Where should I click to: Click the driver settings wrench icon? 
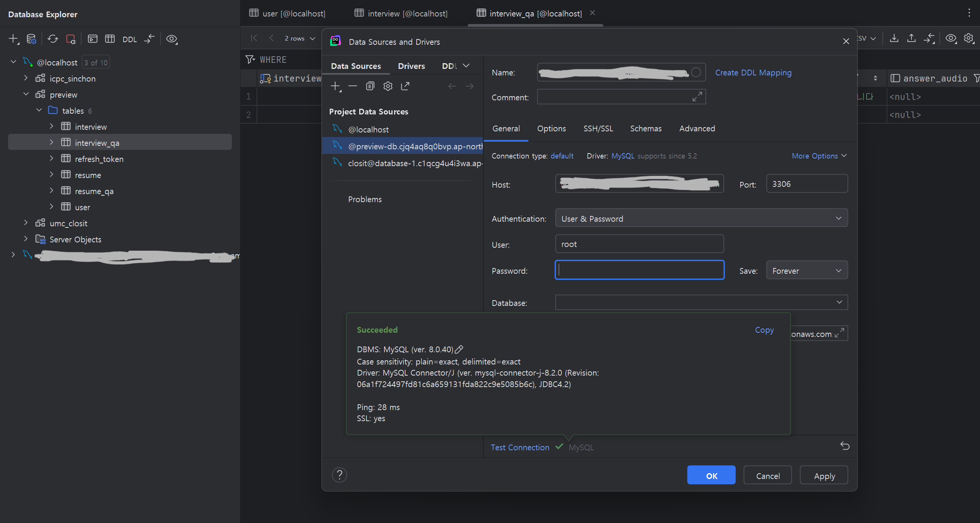tap(388, 86)
